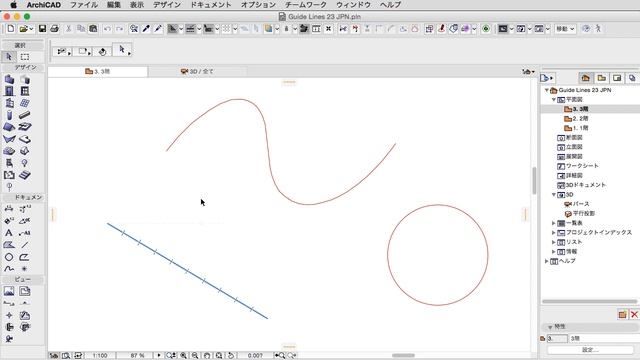This screenshot has height=360, width=640.
Task: Select the Curtain Wall tool
Action: click(25, 103)
